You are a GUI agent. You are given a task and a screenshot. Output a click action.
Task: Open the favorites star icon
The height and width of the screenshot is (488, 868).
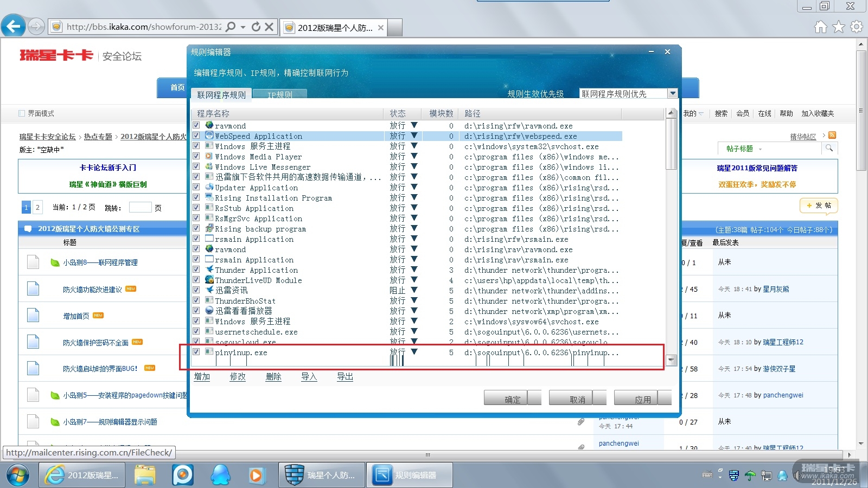coord(839,27)
